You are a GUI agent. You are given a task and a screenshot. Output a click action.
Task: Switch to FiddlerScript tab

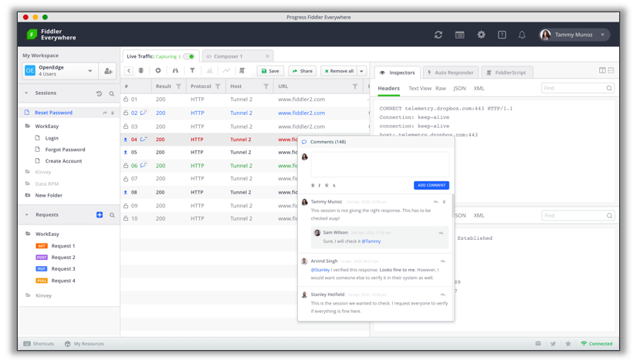(506, 72)
